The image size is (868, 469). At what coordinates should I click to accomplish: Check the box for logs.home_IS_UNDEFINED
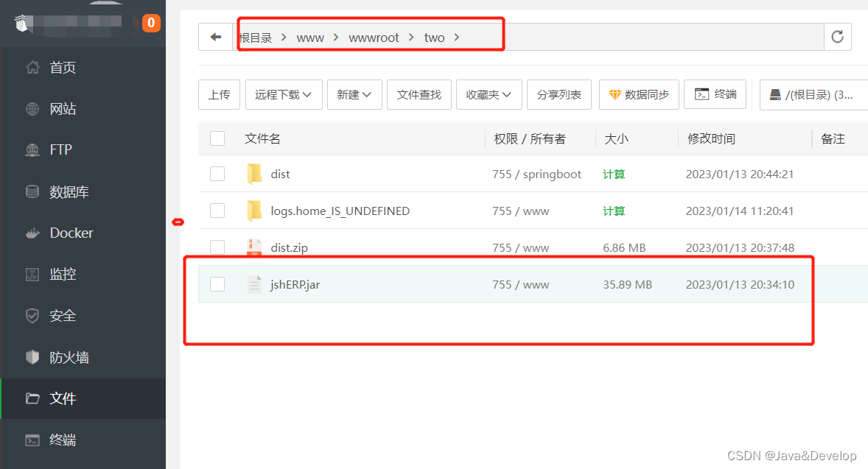point(217,211)
